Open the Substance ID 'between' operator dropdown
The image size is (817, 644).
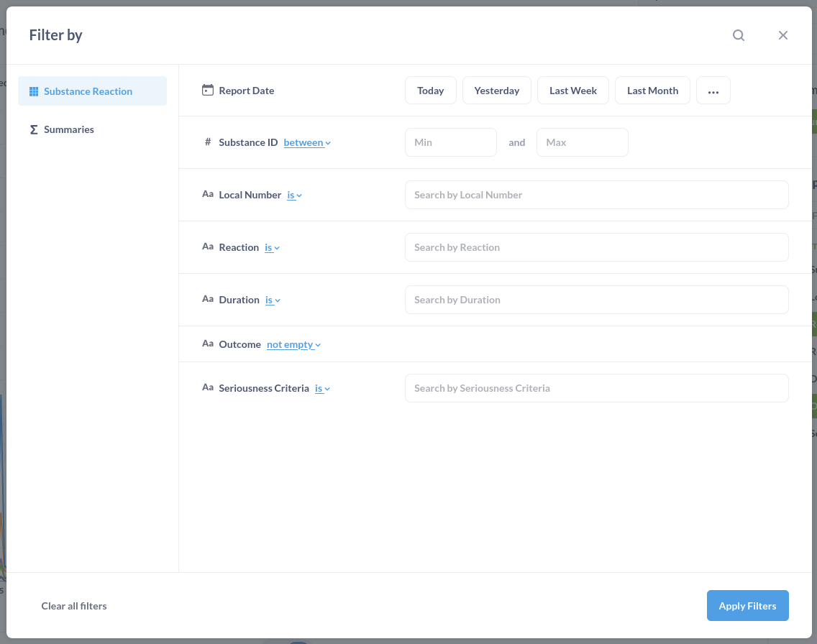point(307,142)
